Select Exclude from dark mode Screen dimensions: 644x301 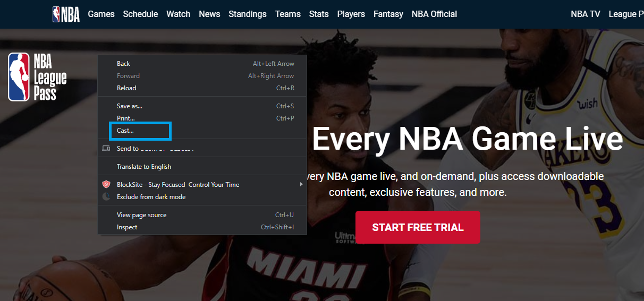tap(202, 197)
